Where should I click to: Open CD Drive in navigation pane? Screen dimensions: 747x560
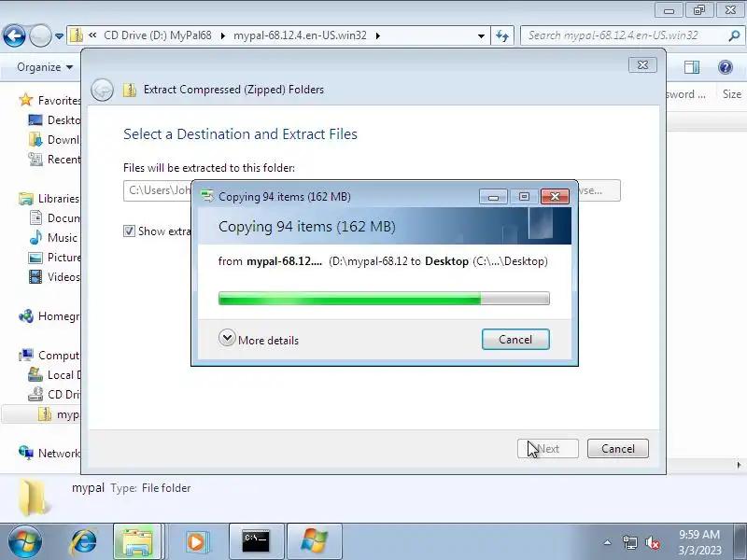55,394
